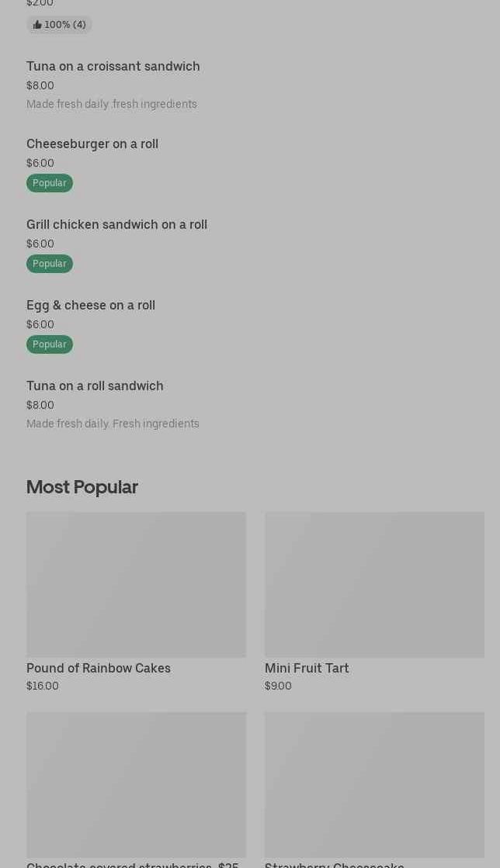Click the $8.00 price of Tuna on a roll
The width and height of the screenshot is (500, 868).
[40, 405]
